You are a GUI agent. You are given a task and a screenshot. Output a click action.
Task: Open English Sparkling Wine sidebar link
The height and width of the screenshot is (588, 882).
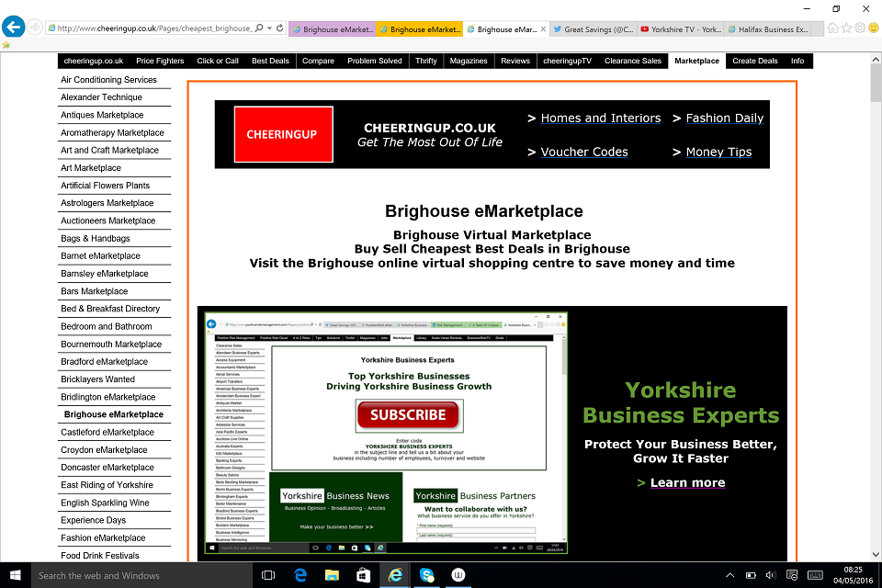(105, 503)
